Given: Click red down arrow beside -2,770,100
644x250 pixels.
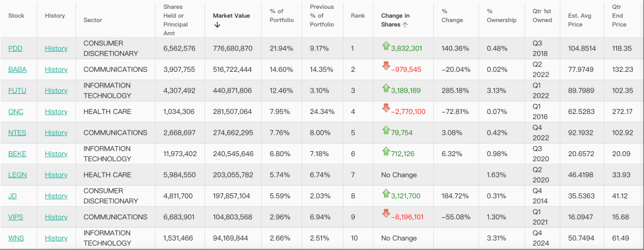Looking at the screenshot, I should (386, 108).
